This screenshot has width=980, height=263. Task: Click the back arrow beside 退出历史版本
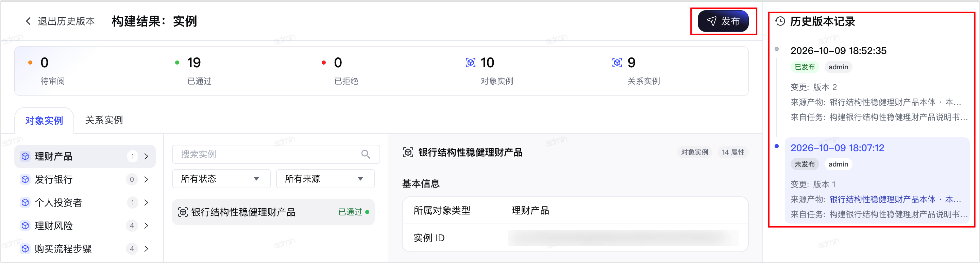28,21
